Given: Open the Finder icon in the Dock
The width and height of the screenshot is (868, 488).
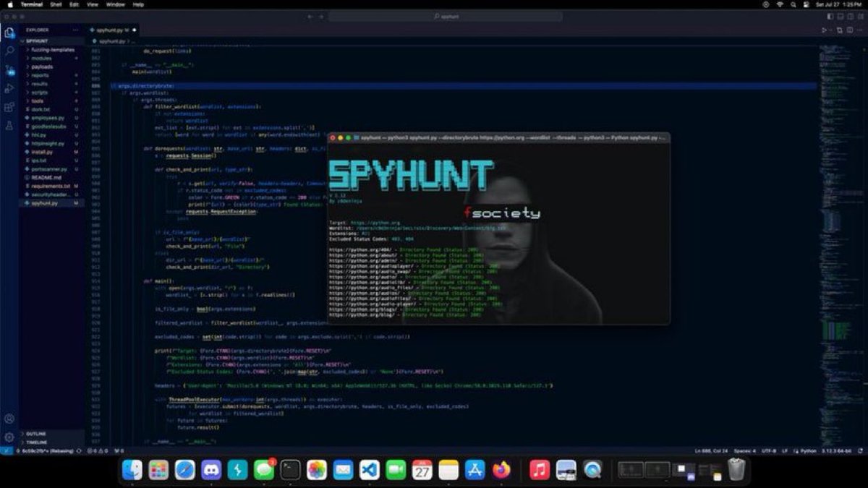Looking at the screenshot, I should coord(132,470).
